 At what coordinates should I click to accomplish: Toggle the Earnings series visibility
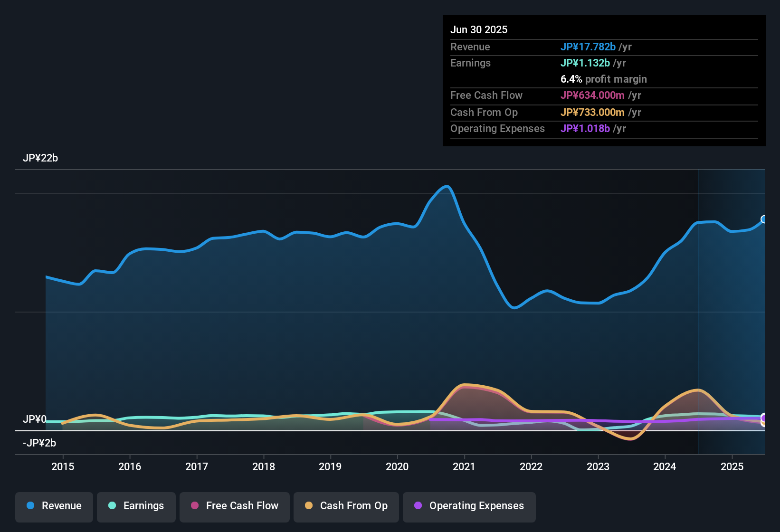click(x=136, y=506)
